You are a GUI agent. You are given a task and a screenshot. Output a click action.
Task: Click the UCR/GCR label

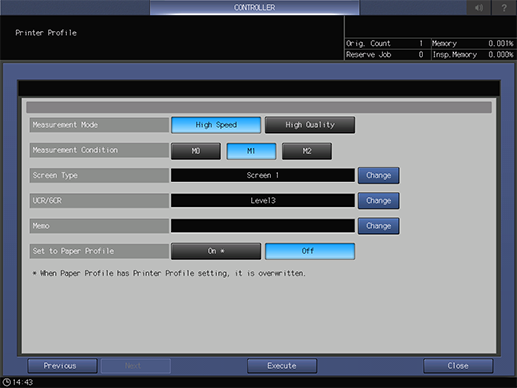pos(99,201)
